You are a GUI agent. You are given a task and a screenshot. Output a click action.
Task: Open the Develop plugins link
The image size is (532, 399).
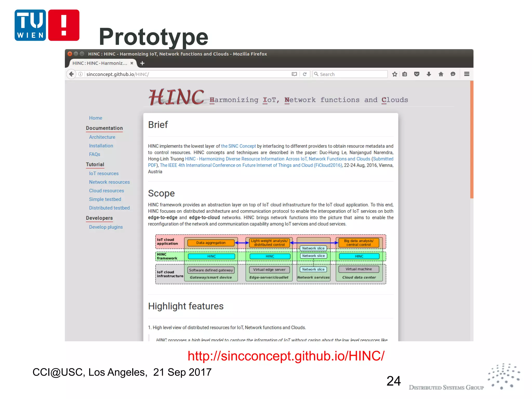click(x=106, y=227)
